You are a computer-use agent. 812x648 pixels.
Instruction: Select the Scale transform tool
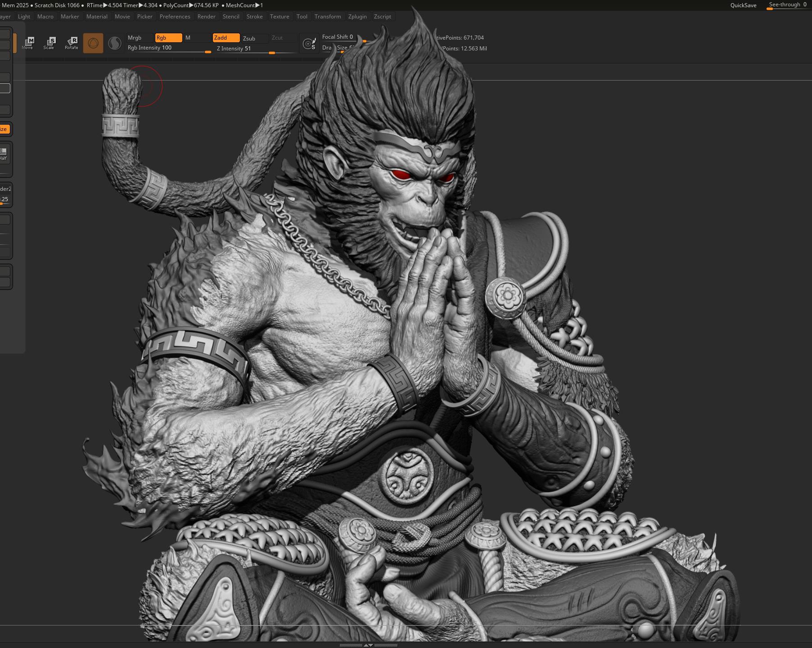(x=50, y=43)
